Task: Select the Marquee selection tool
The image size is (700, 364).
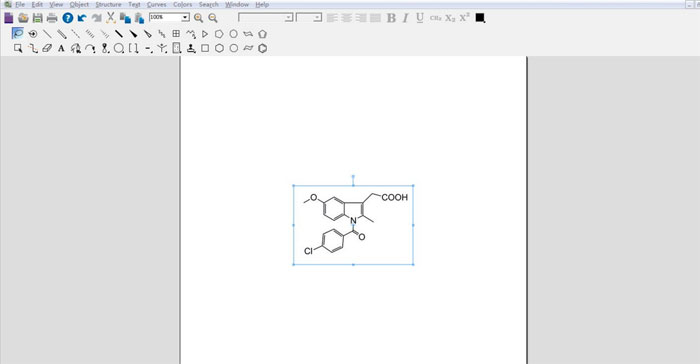Action: point(18,48)
